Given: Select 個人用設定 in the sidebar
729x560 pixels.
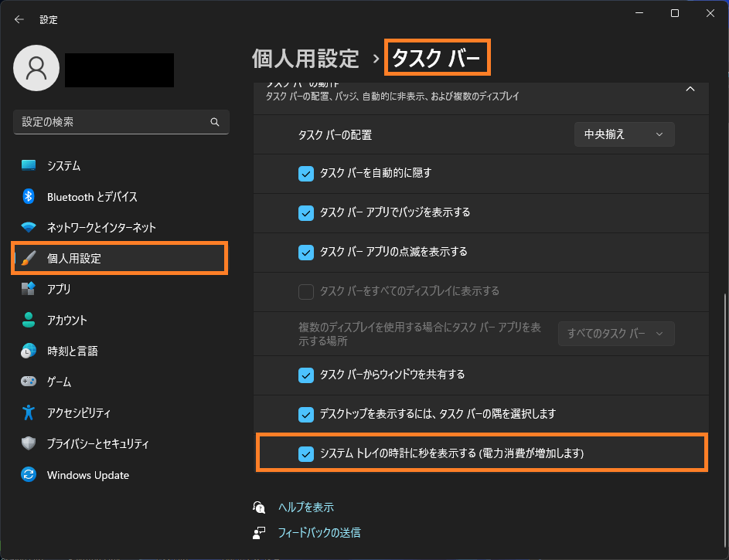Looking at the screenshot, I should (120, 258).
